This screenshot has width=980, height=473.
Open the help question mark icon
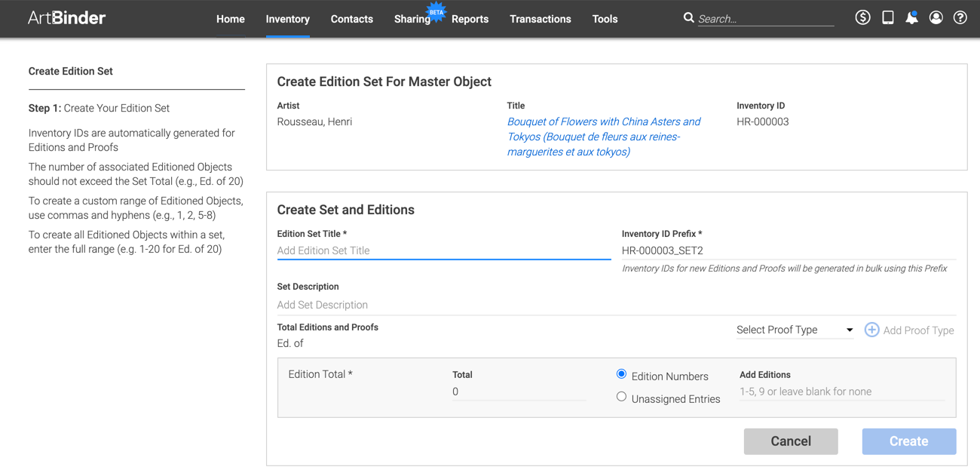960,17
